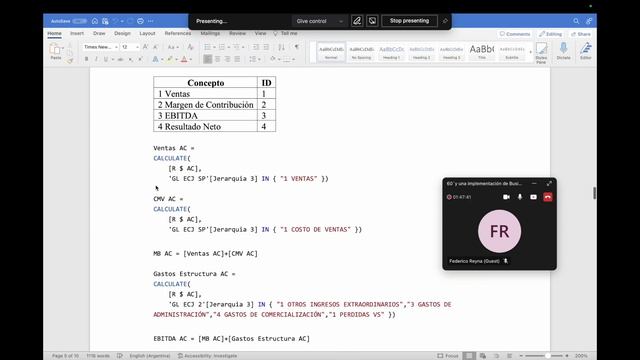Pin the presenting toolbar

(445, 21)
